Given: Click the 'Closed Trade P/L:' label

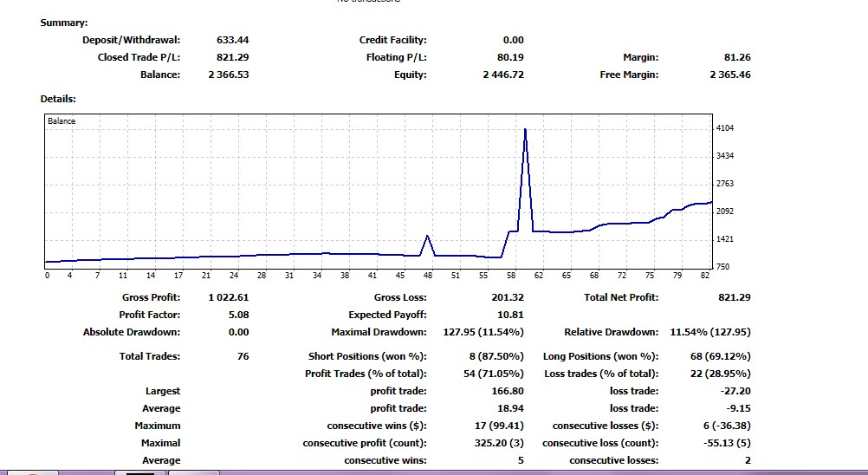Looking at the screenshot, I should coord(139,57).
